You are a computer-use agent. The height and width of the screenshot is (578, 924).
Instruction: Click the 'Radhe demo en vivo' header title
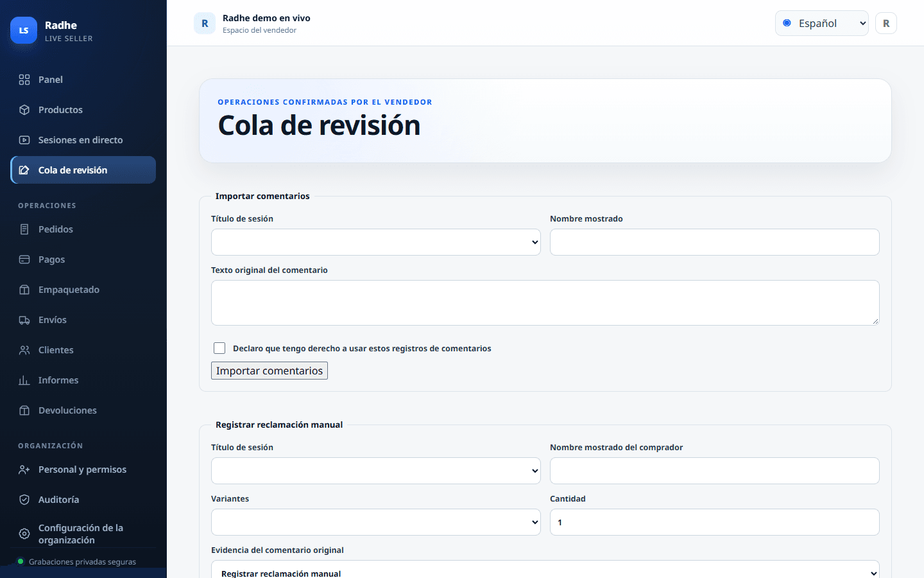[266, 18]
